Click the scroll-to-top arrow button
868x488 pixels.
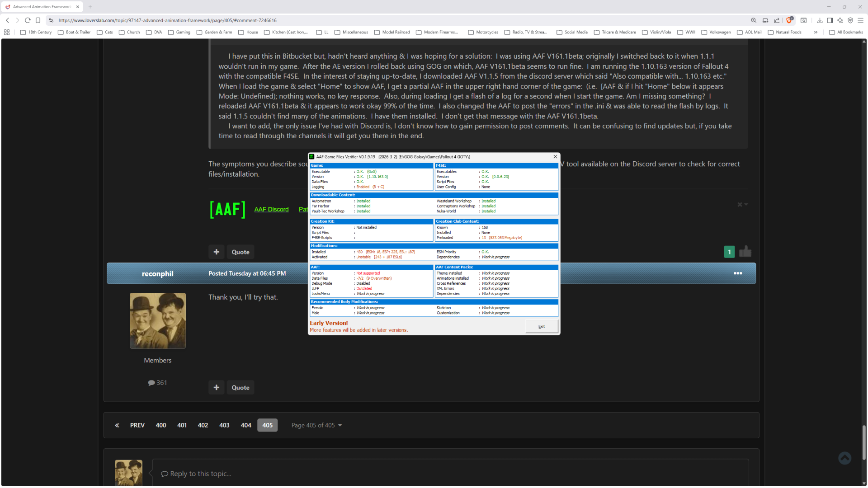click(844, 458)
